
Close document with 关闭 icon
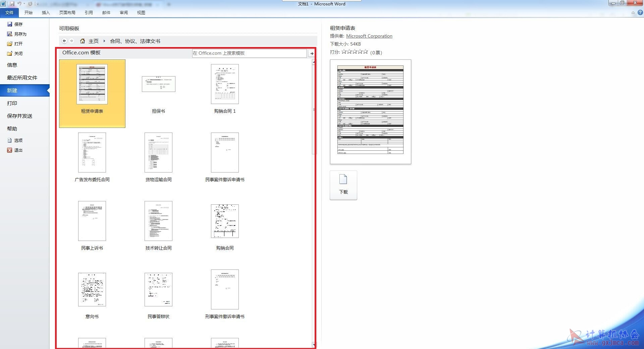coord(10,53)
